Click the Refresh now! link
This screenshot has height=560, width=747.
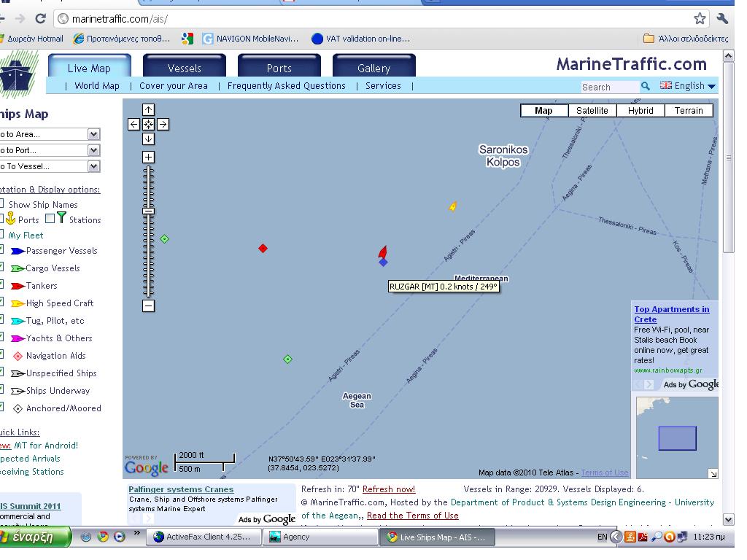coord(388,489)
